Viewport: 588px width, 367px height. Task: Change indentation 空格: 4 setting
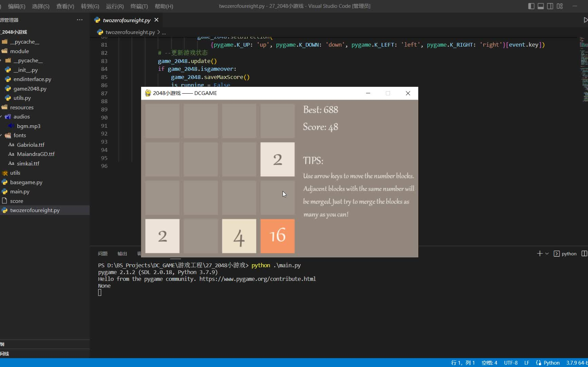point(489,363)
